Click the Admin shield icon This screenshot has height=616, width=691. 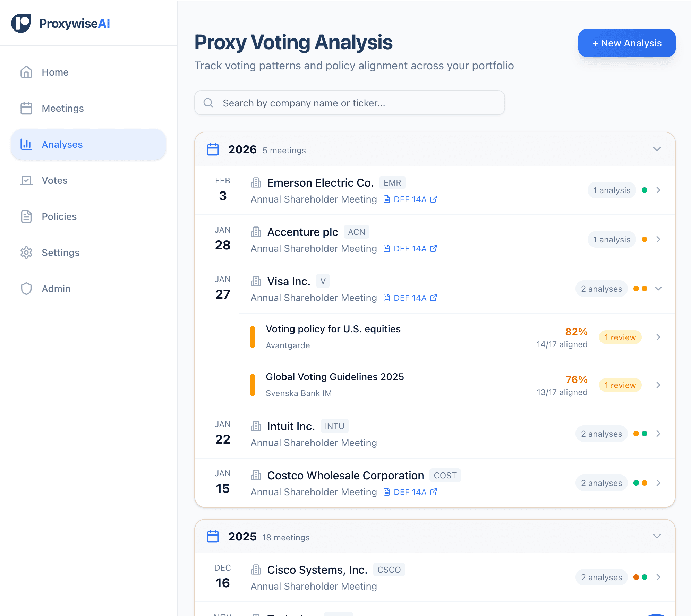26,289
